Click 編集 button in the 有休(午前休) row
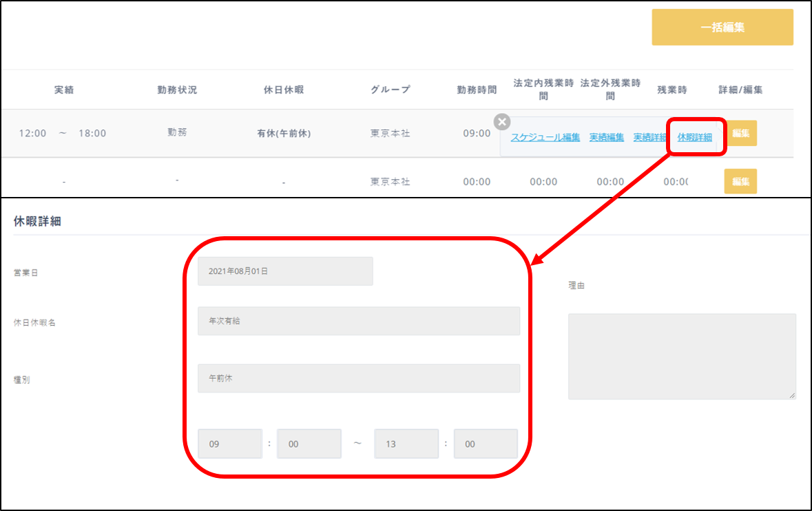 click(x=740, y=134)
